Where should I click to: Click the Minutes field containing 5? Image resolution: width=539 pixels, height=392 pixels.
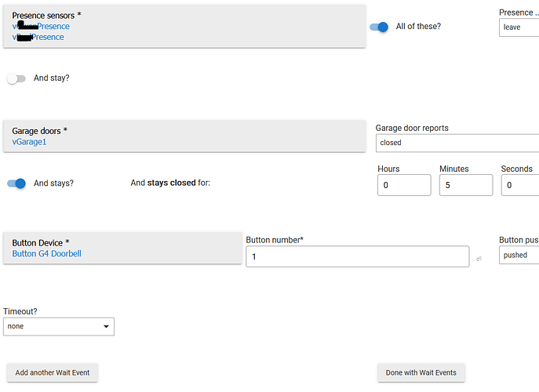pos(465,185)
